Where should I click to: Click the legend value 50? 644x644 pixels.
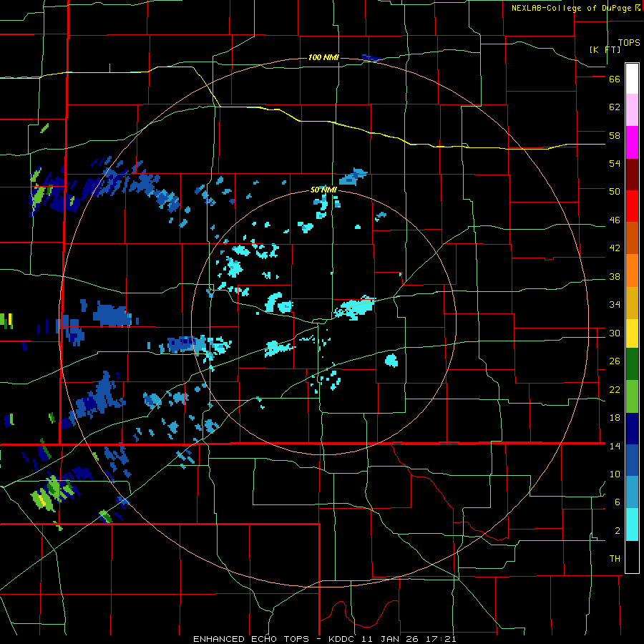pyautogui.click(x=615, y=192)
